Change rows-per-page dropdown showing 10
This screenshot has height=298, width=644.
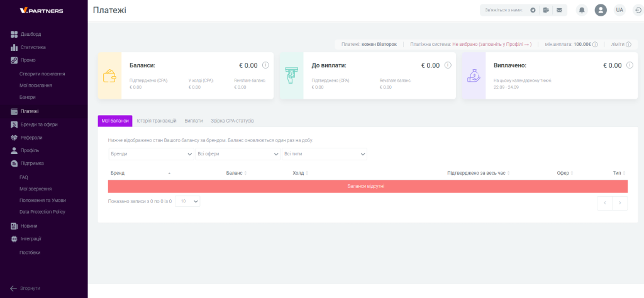[x=187, y=201]
